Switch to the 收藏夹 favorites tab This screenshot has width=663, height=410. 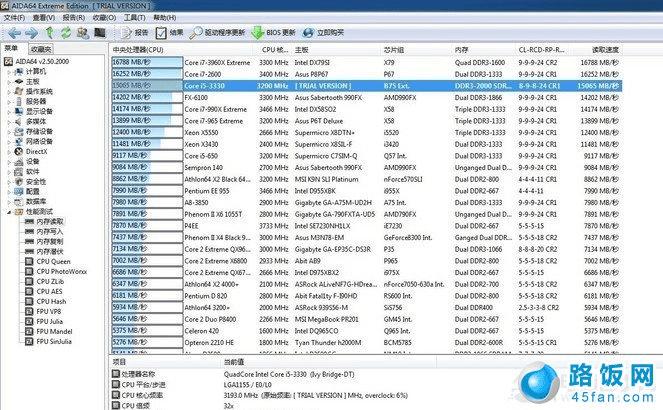(41, 49)
